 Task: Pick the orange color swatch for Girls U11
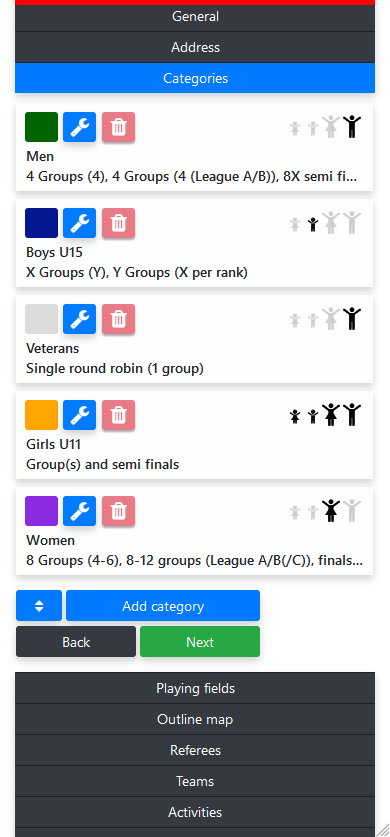(42, 415)
